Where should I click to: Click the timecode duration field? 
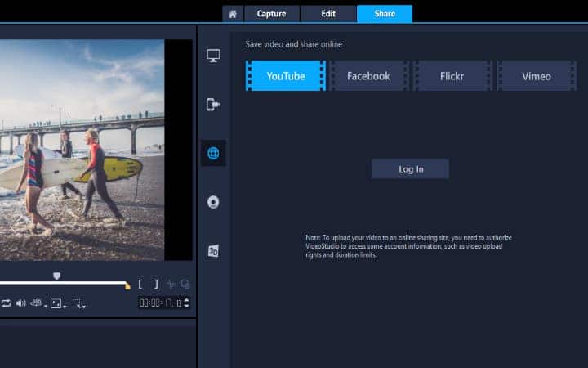tap(161, 303)
